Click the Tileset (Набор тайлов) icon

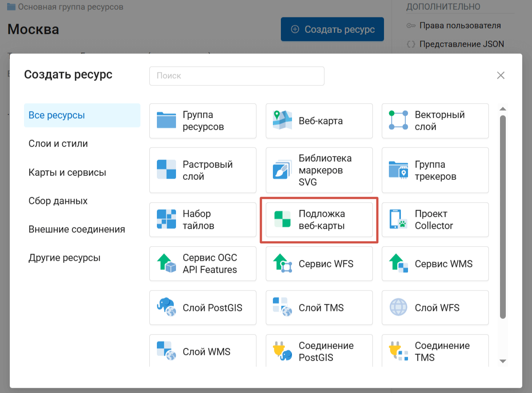point(166,219)
